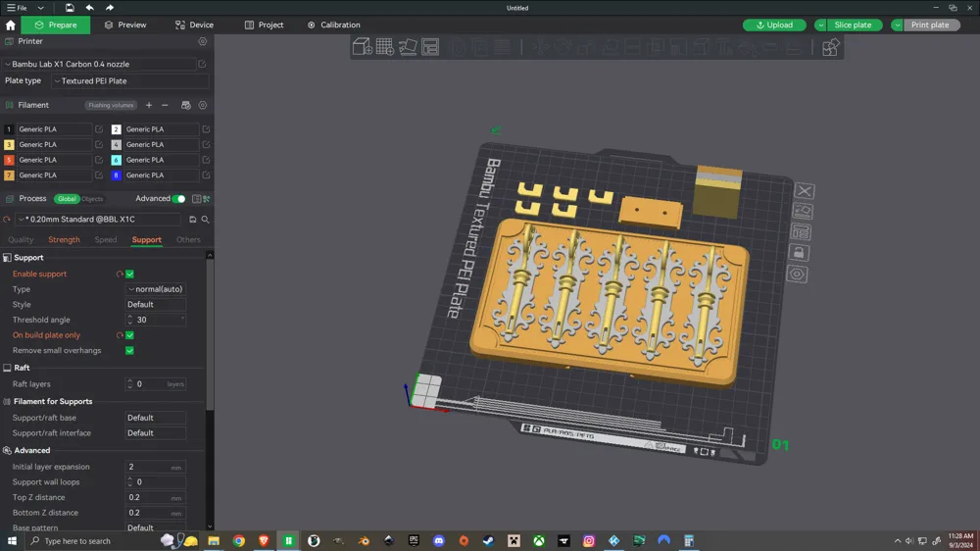The image size is (980, 551).
Task: Save the project with floppy icon
Action: tap(70, 8)
